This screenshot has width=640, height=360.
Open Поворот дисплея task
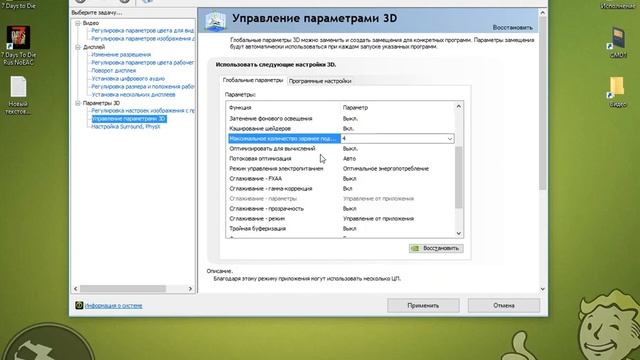click(113, 71)
